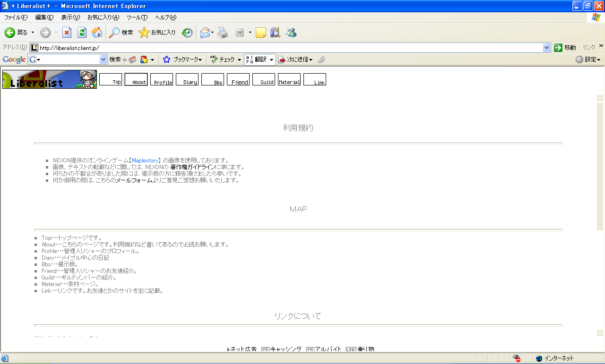The image size is (605, 364).
Task: Expand the Links (リンク) toolbar chevron
Action: tap(601, 46)
